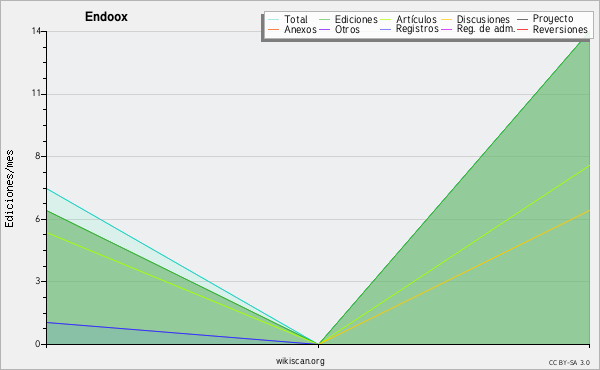600x370 pixels.
Task: Click the orange Anexos legend line swatch
Action: click(x=274, y=29)
